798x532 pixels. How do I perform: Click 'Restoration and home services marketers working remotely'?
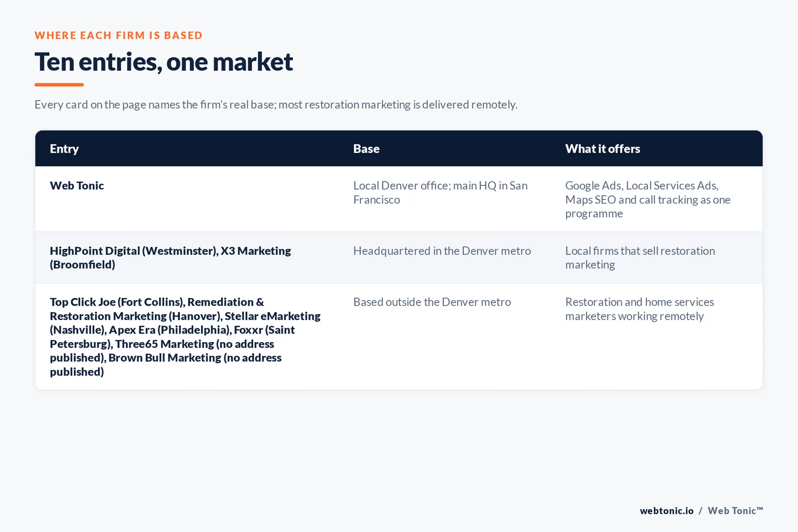[x=639, y=309]
